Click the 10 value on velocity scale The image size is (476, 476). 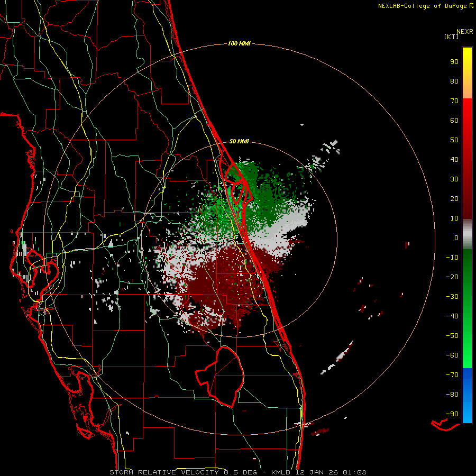[454, 218]
